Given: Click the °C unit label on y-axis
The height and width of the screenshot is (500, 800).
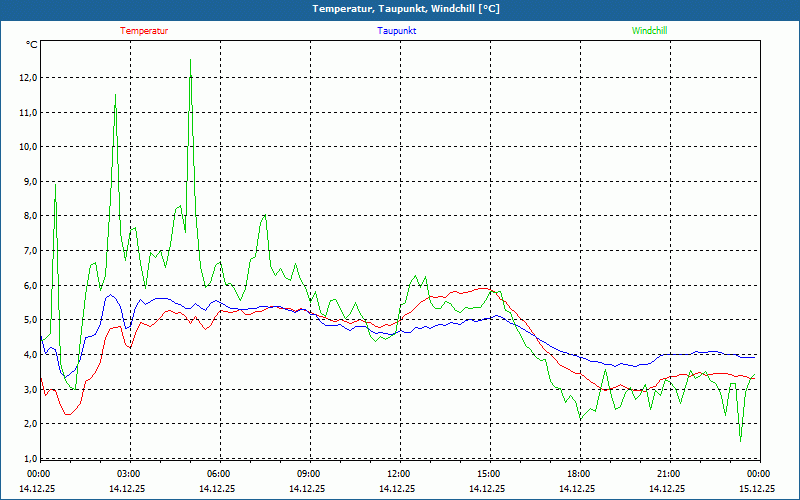Looking at the screenshot, I should click(32, 45).
